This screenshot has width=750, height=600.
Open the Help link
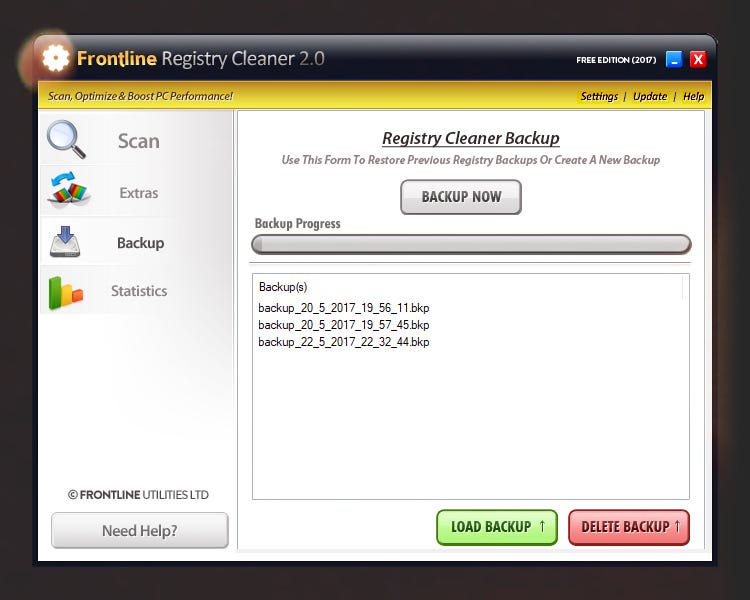(693, 96)
